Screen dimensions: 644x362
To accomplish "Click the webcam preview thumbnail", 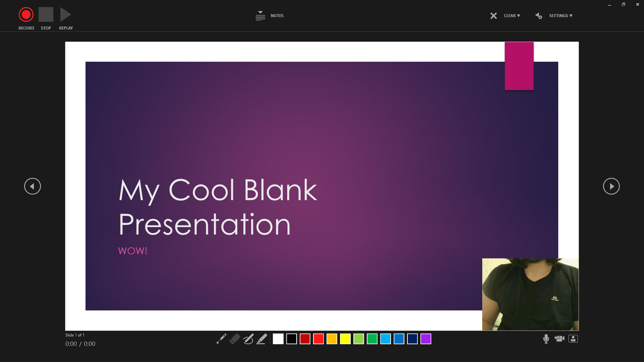I will click(x=530, y=294).
